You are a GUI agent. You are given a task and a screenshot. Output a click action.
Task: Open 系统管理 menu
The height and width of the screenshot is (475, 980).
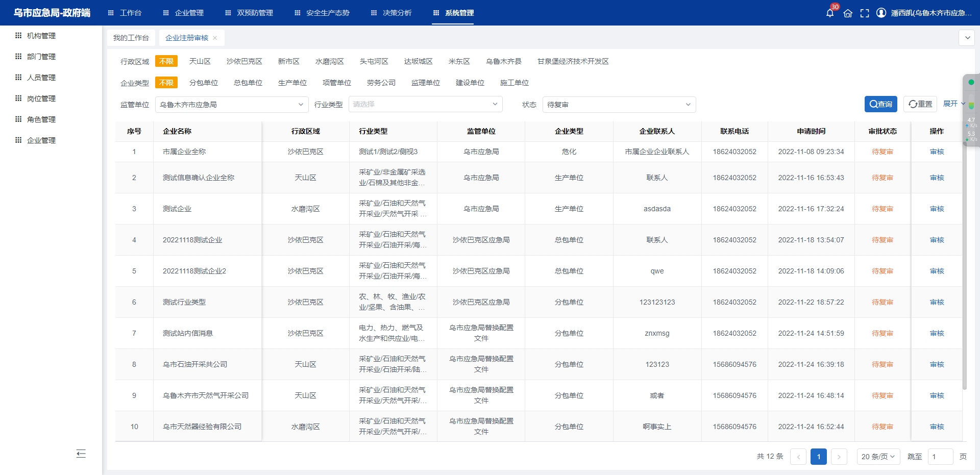coord(453,13)
